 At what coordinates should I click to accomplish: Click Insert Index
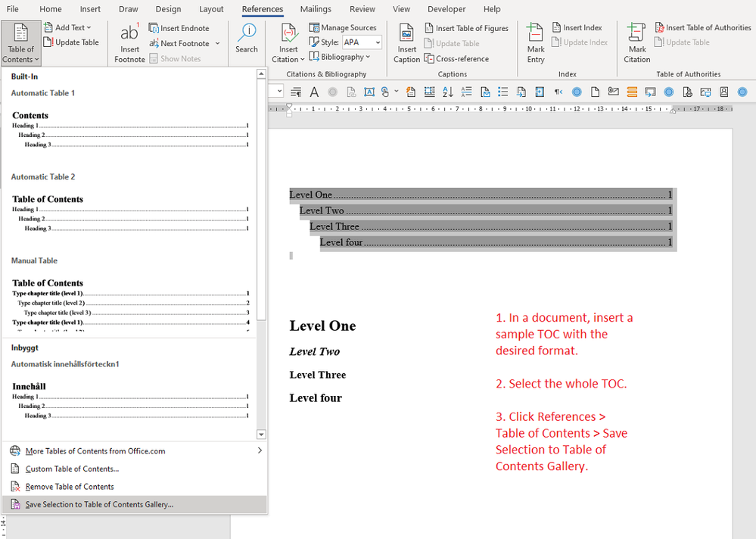[577, 27]
